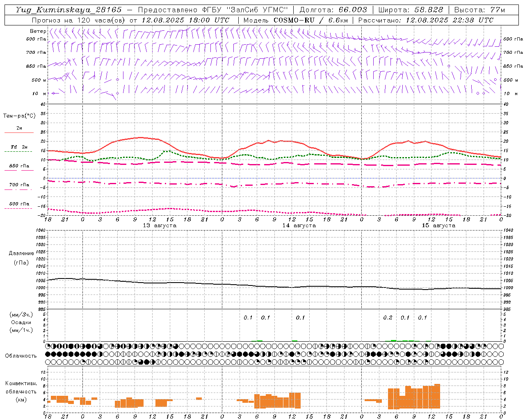The image size is (525, 420).
Task: Click the (мм/1ч.) precipitation unit label
Action: 21,330
